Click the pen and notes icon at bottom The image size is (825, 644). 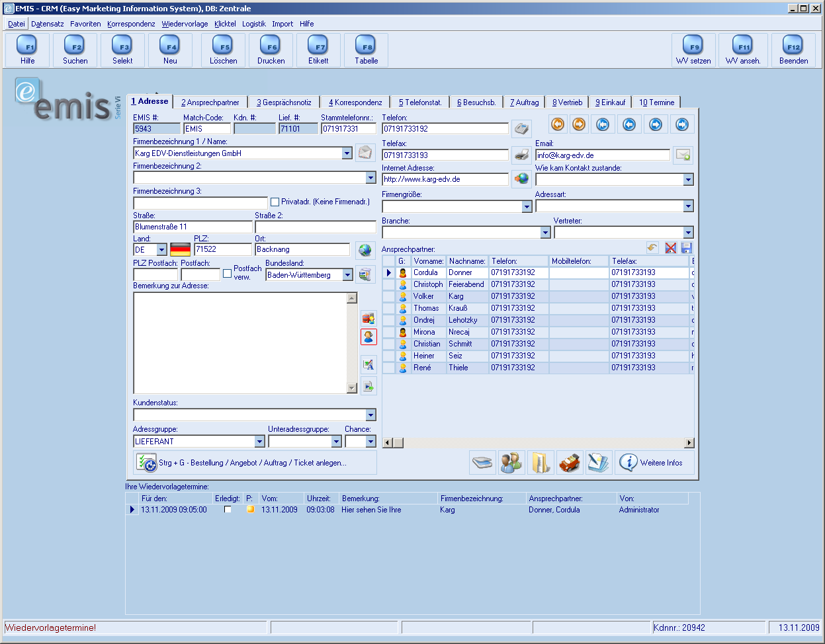tap(599, 463)
